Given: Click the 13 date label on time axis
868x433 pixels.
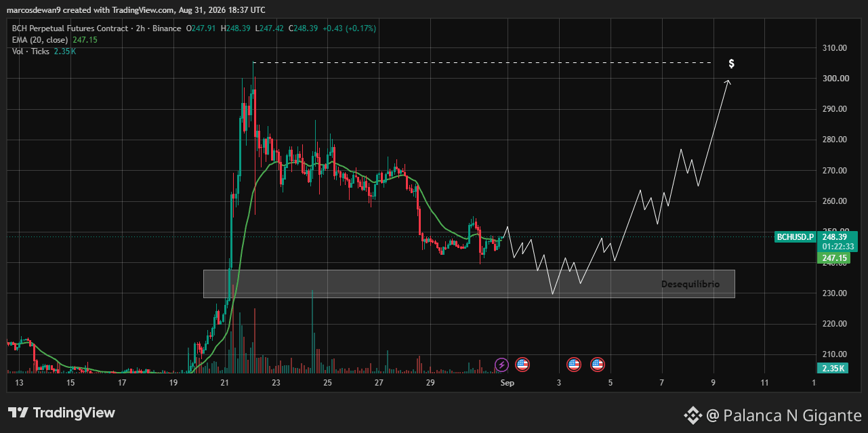Looking at the screenshot, I should 19,384.
